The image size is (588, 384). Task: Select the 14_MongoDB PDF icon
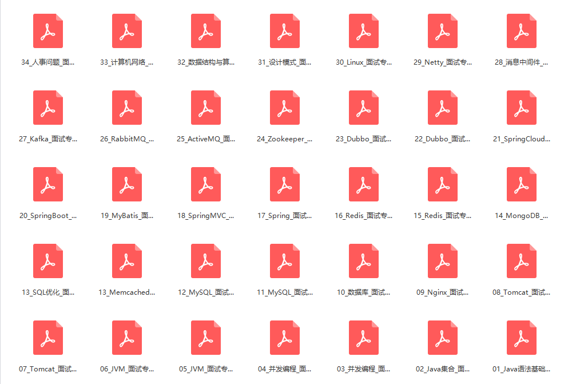(x=522, y=184)
